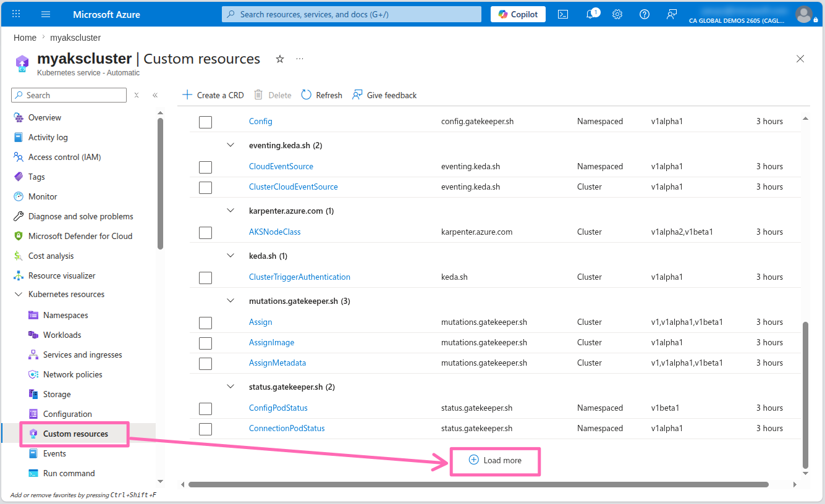This screenshot has width=825, height=504.
Task: Click the Resource visualizer icon
Action: (18, 275)
